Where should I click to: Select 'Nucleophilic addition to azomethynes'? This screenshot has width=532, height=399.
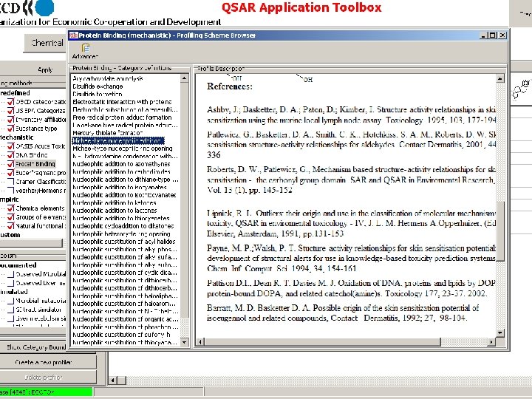121,164
